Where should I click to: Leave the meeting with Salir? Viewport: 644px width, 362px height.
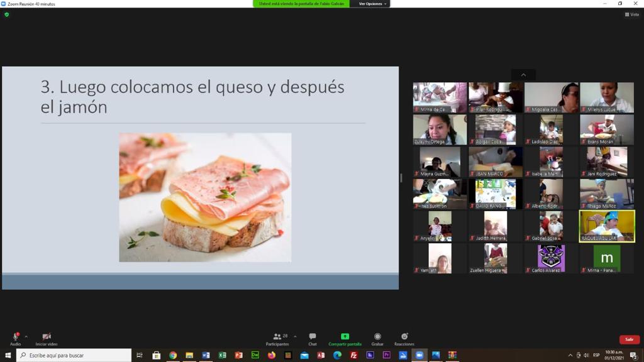pyautogui.click(x=629, y=339)
